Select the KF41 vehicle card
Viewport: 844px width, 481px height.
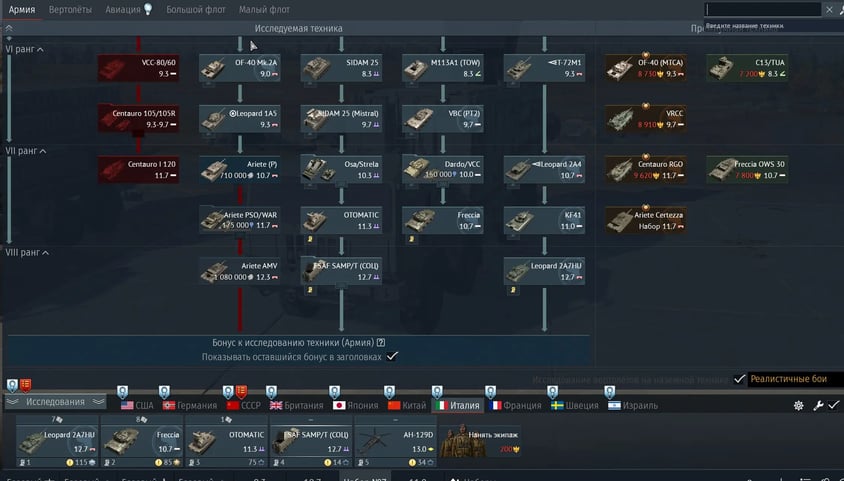544,220
